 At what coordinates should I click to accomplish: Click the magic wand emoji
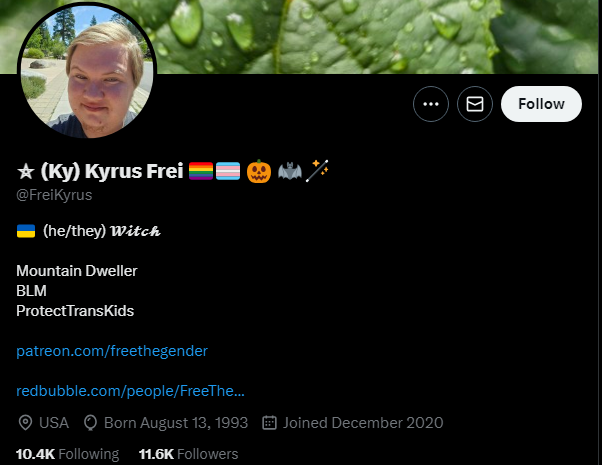coord(317,170)
